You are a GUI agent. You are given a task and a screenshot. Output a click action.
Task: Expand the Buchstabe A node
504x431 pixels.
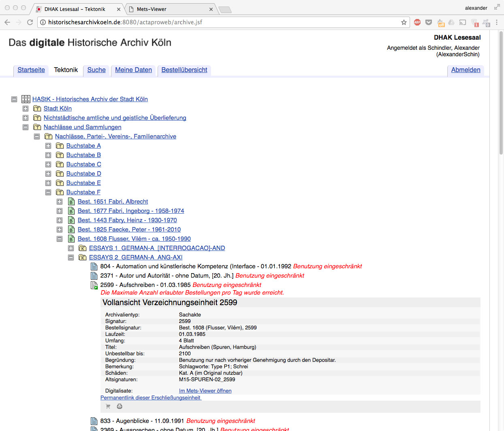tap(48, 146)
